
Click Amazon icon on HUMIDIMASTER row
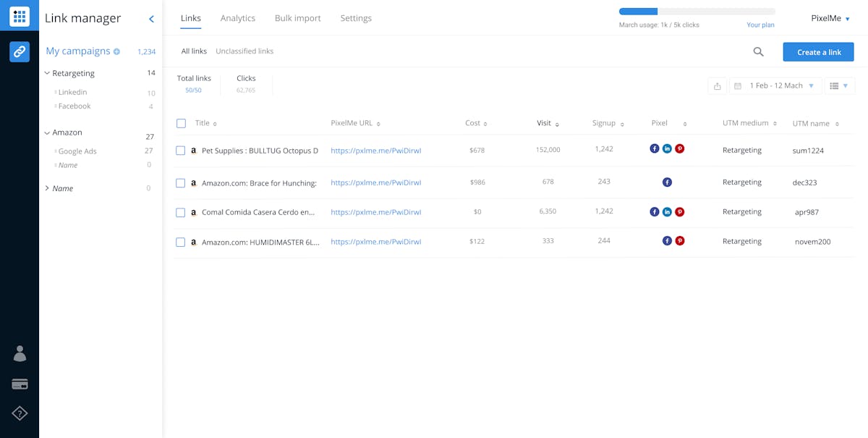coord(194,243)
